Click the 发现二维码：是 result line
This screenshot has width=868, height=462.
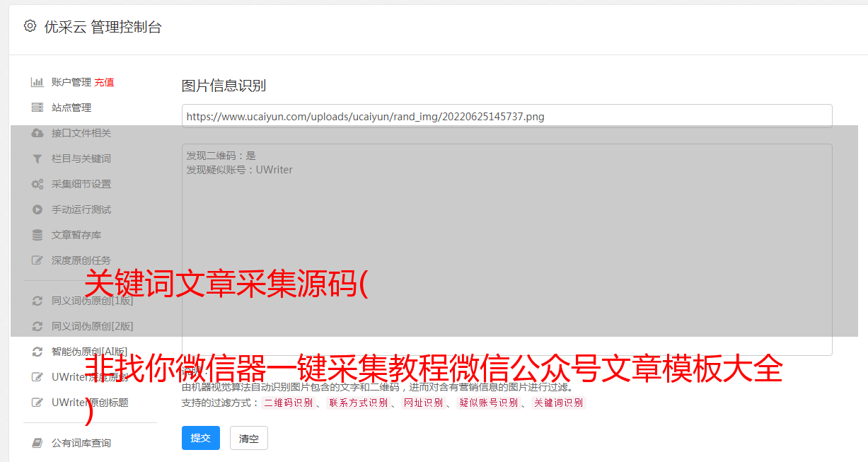(221, 156)
